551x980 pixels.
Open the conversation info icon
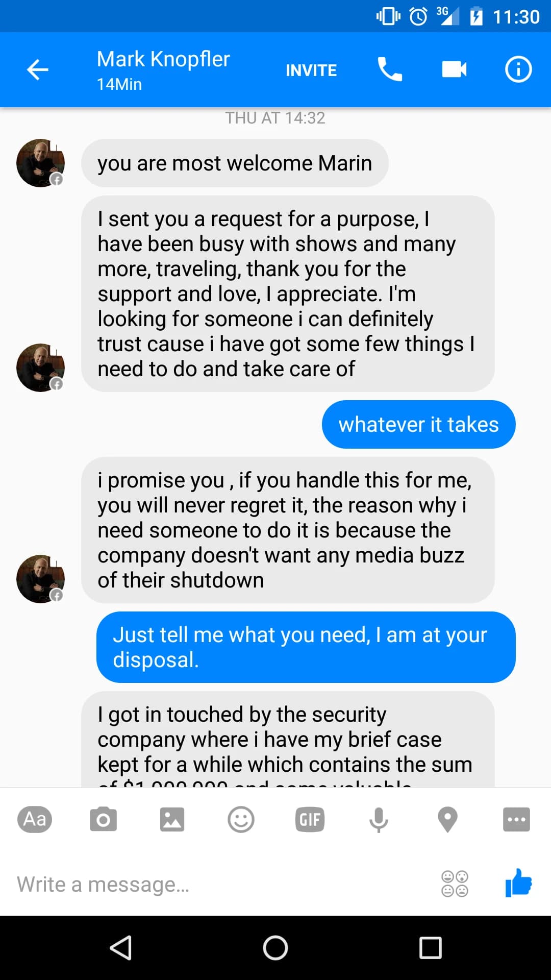pyautogui.click(x=518, y=69)
